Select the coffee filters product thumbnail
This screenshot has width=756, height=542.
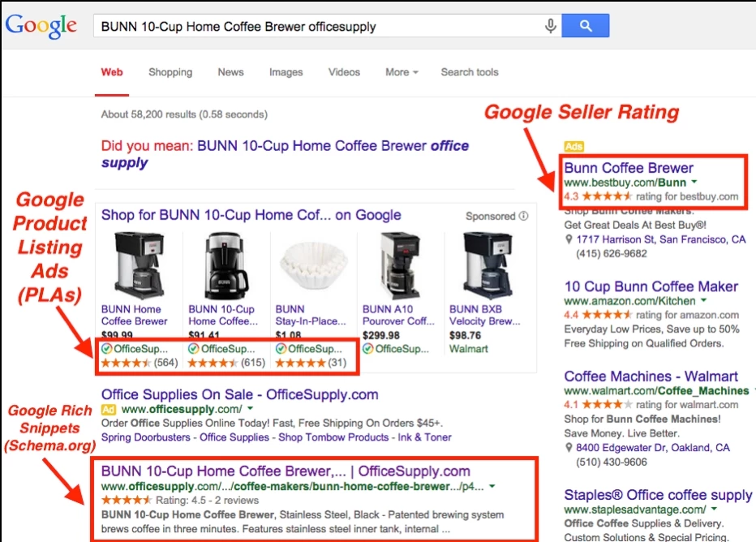312,265
